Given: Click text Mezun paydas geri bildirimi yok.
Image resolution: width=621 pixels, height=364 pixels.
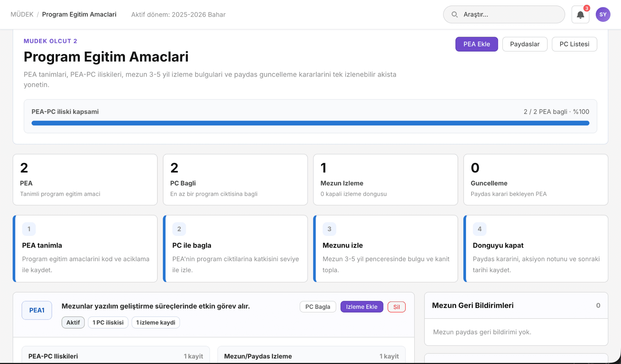Looking at the screenshot, I should [482, 332].
